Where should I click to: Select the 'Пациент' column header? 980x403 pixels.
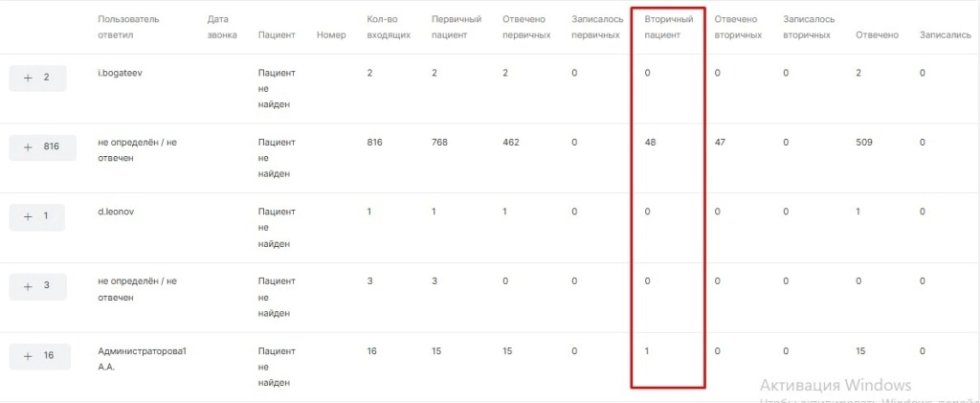tap(277, 35)
